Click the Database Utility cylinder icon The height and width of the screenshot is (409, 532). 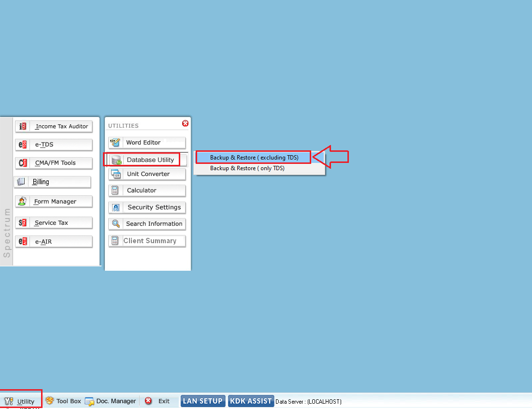tap(116, 160)
